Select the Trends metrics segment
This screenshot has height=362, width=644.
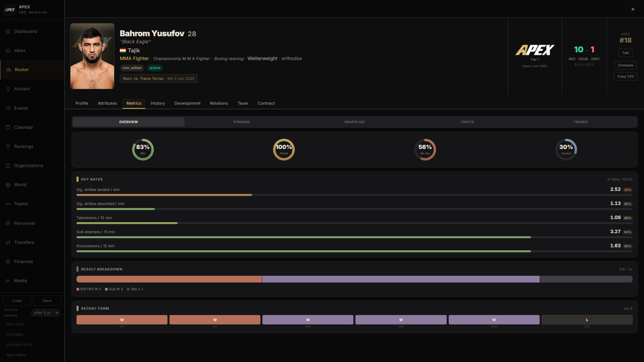tap(580, 122)
